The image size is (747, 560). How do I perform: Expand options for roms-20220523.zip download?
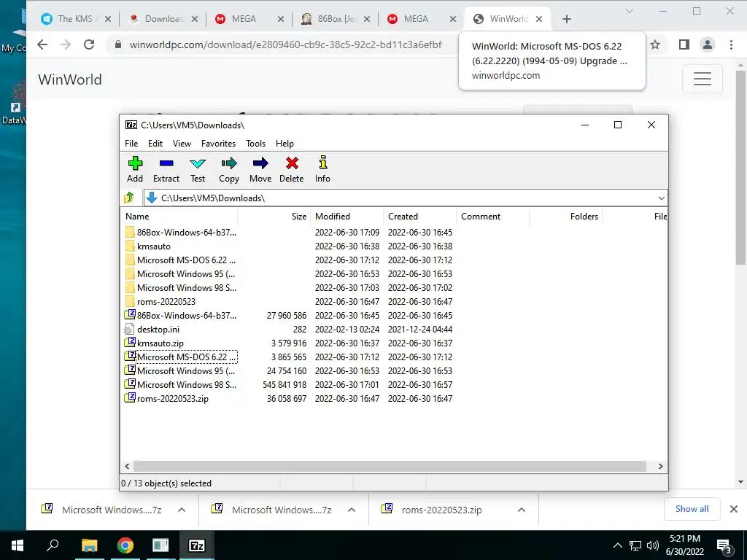(x=522, y=510)
